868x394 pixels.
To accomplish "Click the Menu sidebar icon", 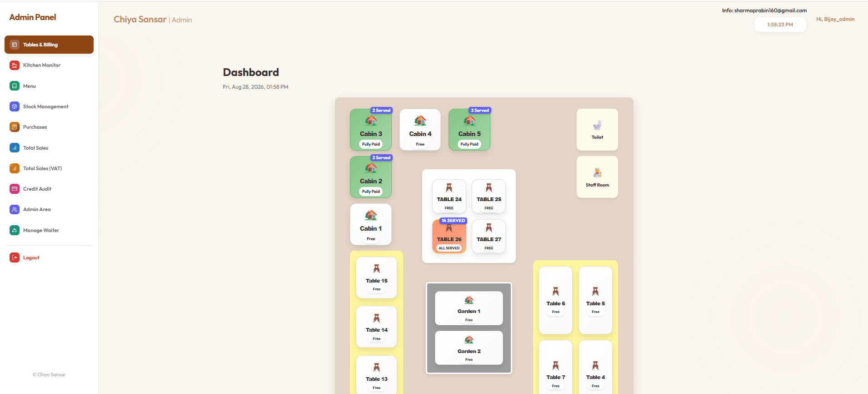I will pos(15,86).
